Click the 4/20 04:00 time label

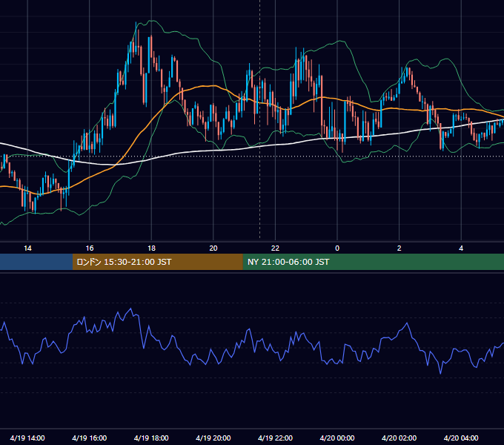(x=461, y=438)
